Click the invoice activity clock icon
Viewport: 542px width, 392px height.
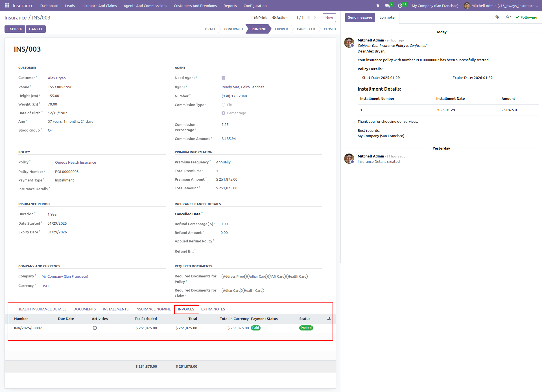pyautogui.click(x=95, y=328)
